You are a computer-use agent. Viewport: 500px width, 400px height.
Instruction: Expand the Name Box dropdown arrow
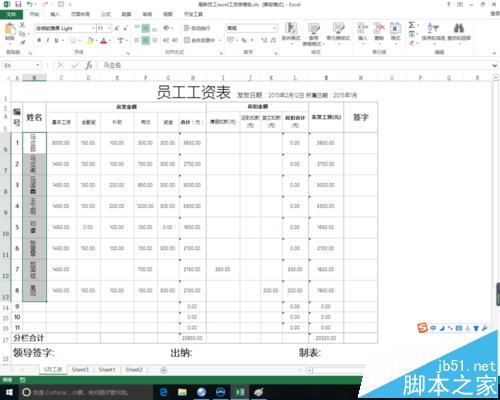[x=38, y=65]
